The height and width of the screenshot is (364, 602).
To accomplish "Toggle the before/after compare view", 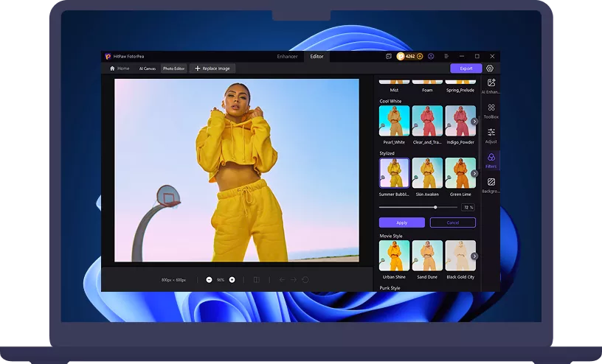I will [x=257, y=280].
